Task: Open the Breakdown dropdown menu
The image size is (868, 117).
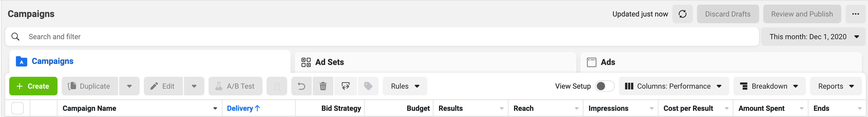Action: click(x=769, y=86)
